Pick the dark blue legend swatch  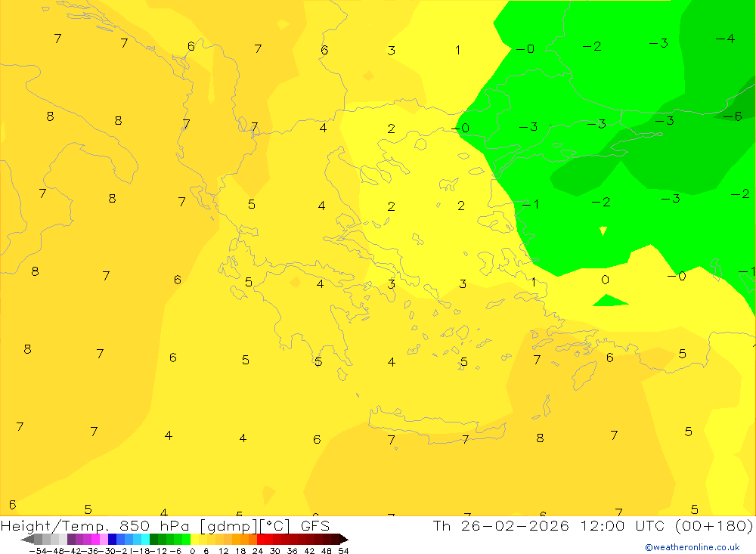(112, 539)
